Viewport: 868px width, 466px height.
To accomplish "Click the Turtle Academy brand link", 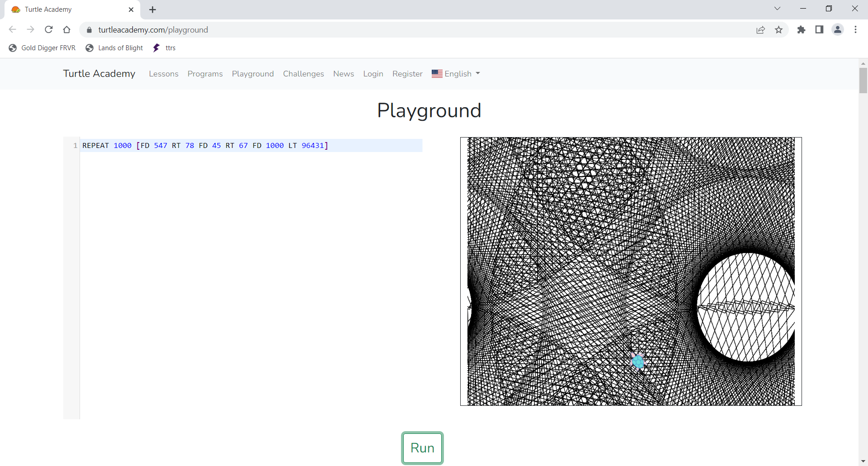I will (99, 74).
